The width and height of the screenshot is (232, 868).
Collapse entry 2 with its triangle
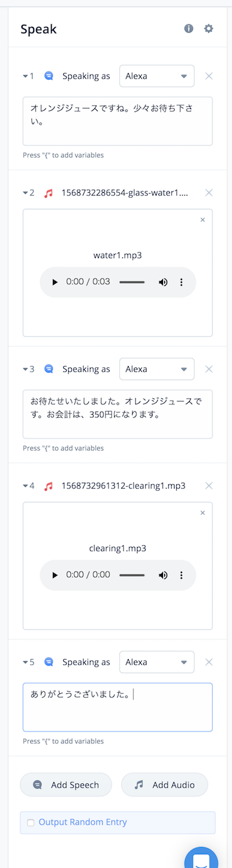[x=25, y=193]
